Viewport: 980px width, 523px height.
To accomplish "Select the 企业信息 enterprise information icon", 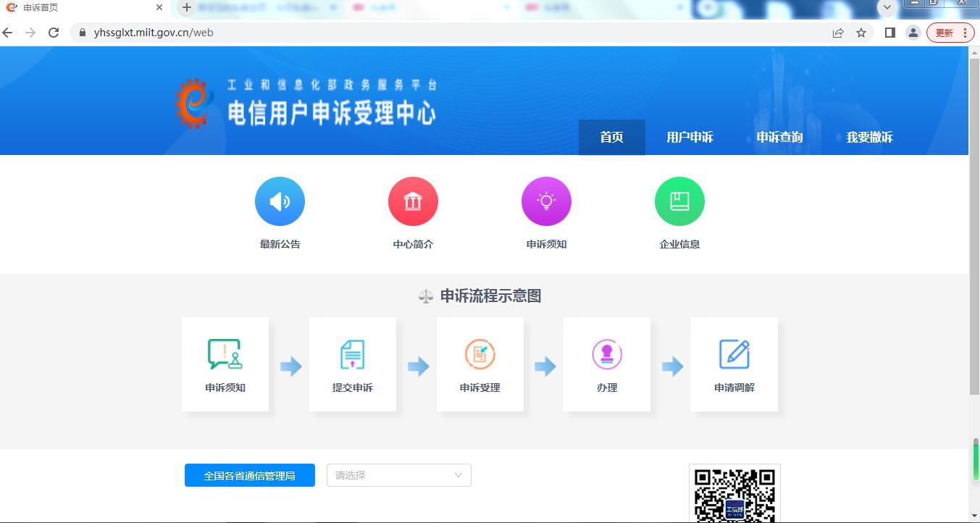I will [x=679, y=201].
